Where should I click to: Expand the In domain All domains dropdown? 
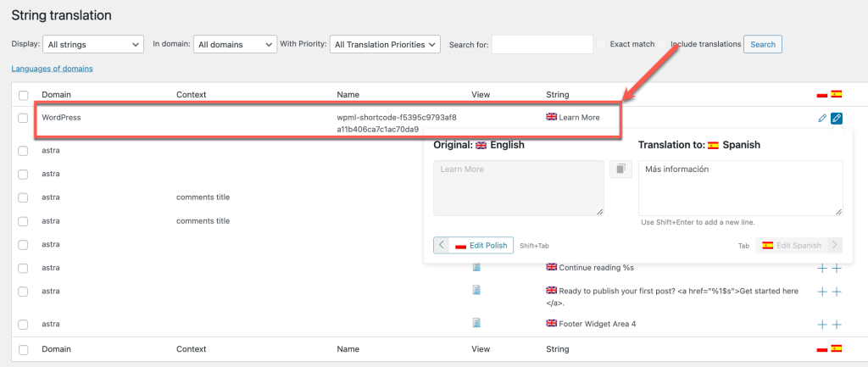[x=235, y=44]
